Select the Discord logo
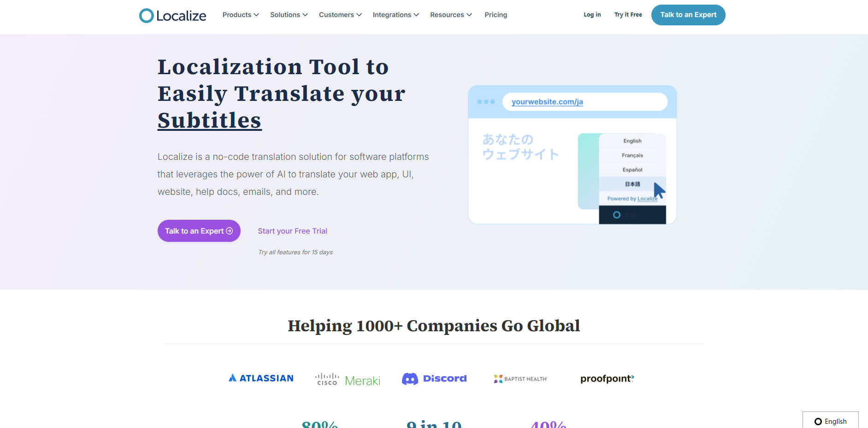The height and width of the screenshot is (428, 868). (434, 378)
